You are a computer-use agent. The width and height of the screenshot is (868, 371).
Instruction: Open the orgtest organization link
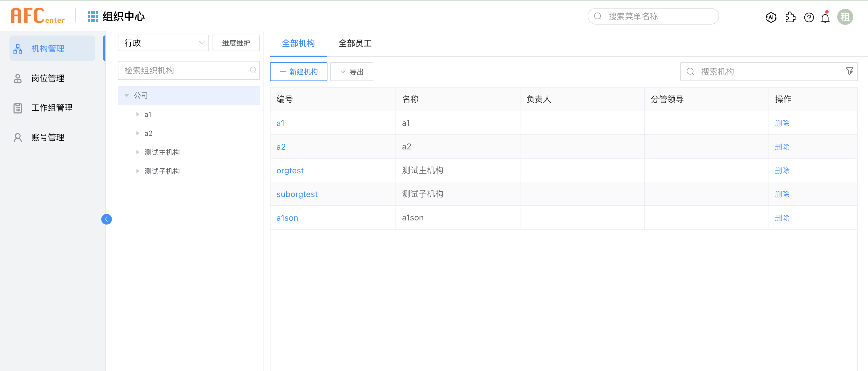(x=290, y=171)
